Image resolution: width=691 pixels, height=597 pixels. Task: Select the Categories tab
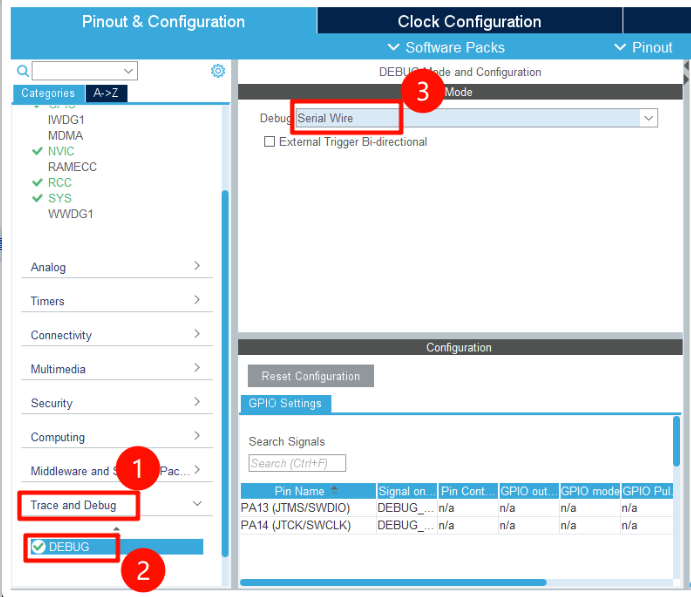tap(48, 93)
